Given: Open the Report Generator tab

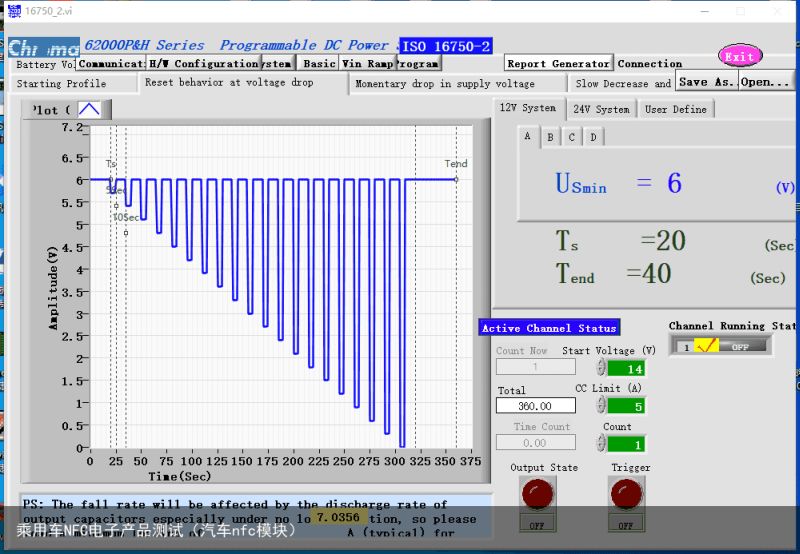Looking at the screenshot, I should tap(558, 63).
